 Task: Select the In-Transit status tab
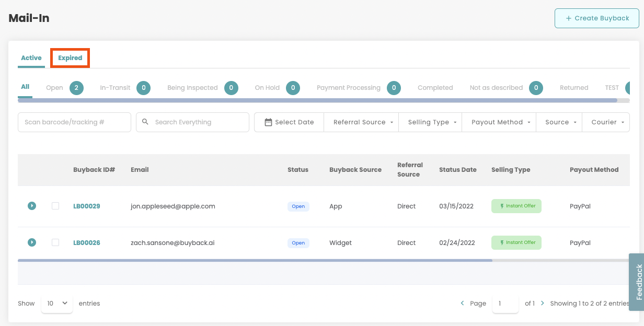coord(115,88)
